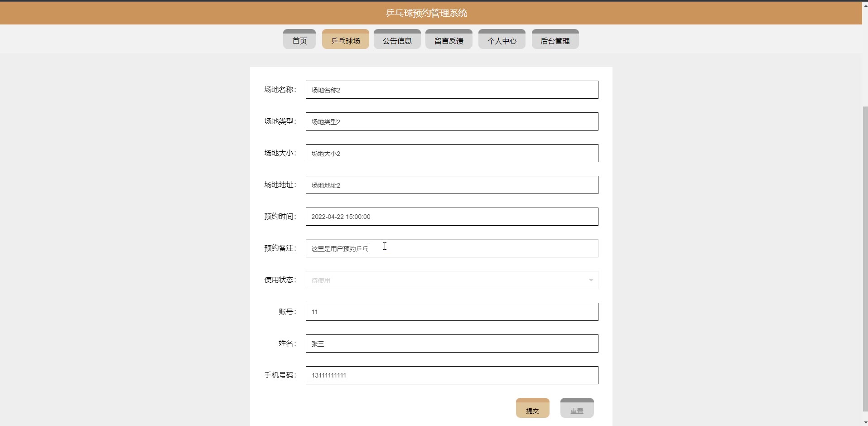Select the 账号 input field
Viewport: 868px width, 426px height.
tap(452, 312)
